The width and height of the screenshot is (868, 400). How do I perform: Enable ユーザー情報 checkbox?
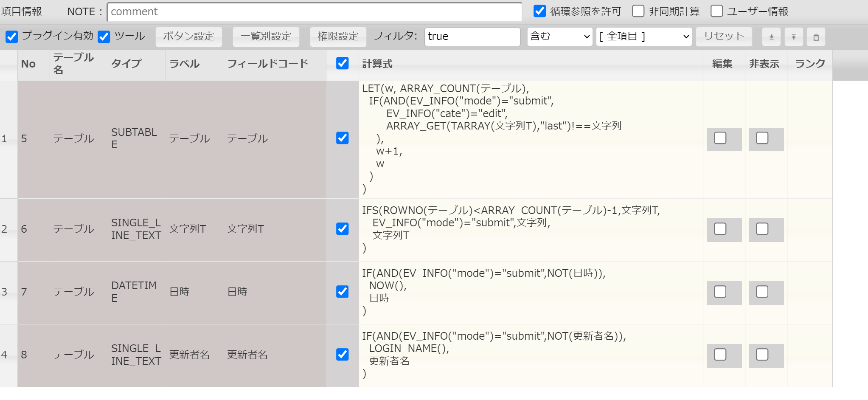point(716,11)
